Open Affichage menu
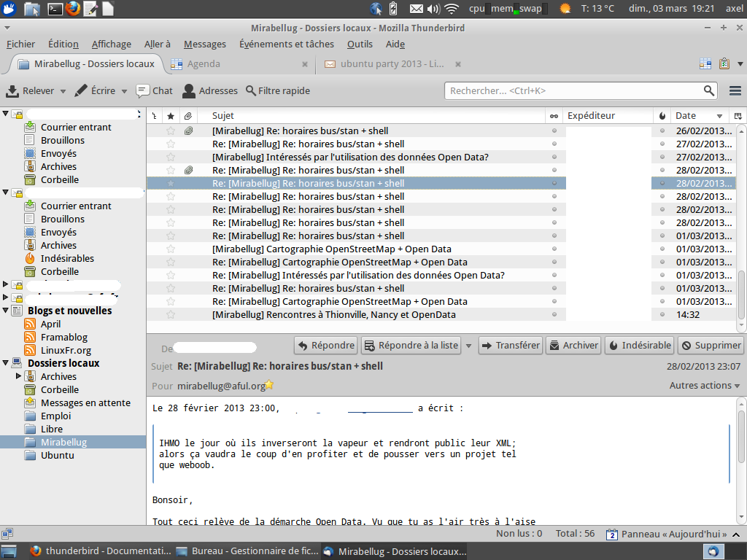Viewport: 747px width, 560px height. 112,44
